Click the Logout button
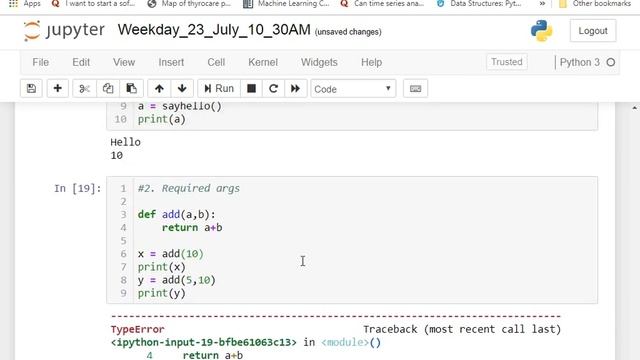The image size is (640, 360). pyautogui.click(x=593, y=31)
